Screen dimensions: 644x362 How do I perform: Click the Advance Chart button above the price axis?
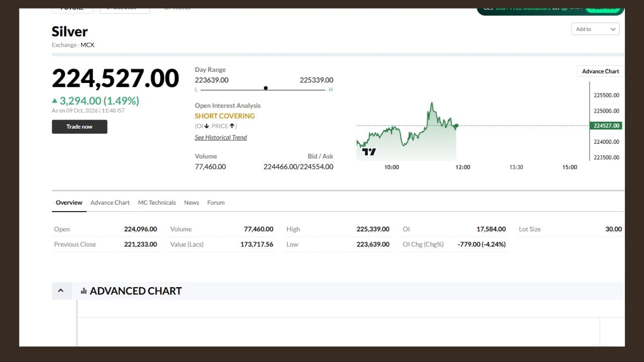coord(600,71)
